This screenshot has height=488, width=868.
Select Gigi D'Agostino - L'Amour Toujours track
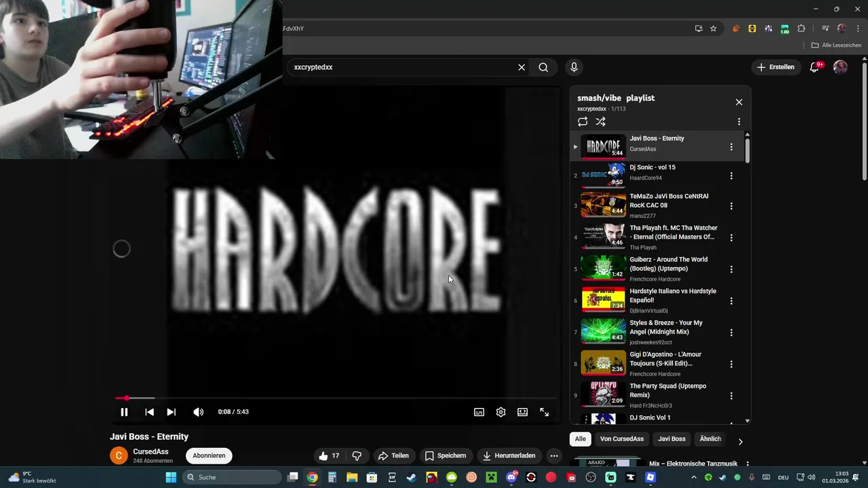tap(665, 359)
